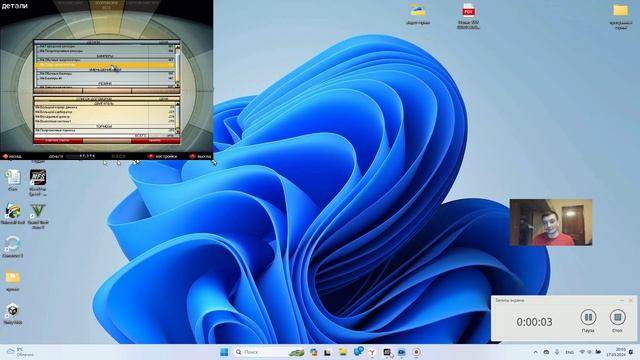Launch the black-and-white cube desktop shortcut
This screenshot has width=640, height=360.
13,313
